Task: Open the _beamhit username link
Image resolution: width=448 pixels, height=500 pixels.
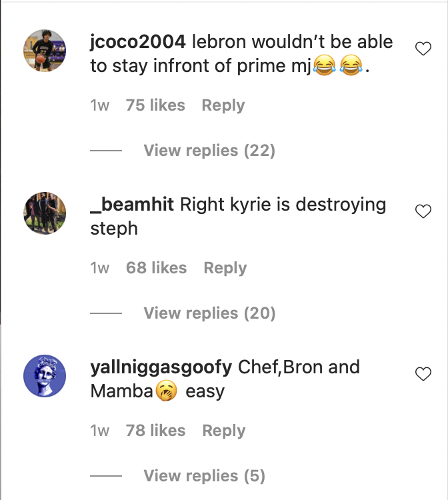Action: click(x=132, y=205)
